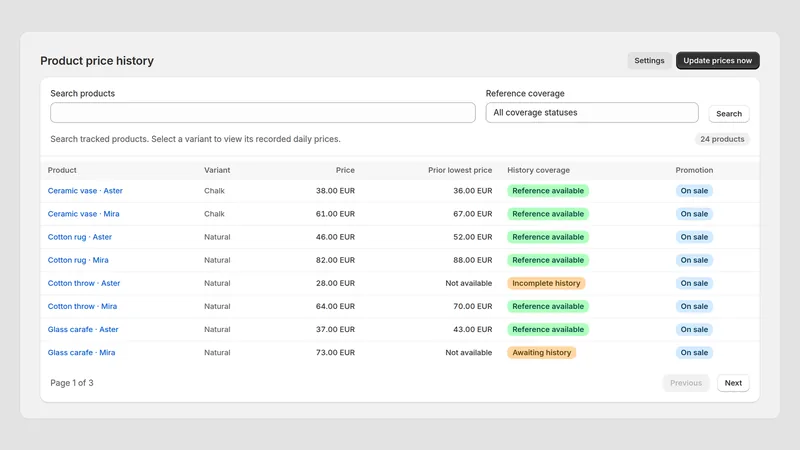Click History coverage column header
The height and width of the screenshot is (450, 800).
(538, 170)
